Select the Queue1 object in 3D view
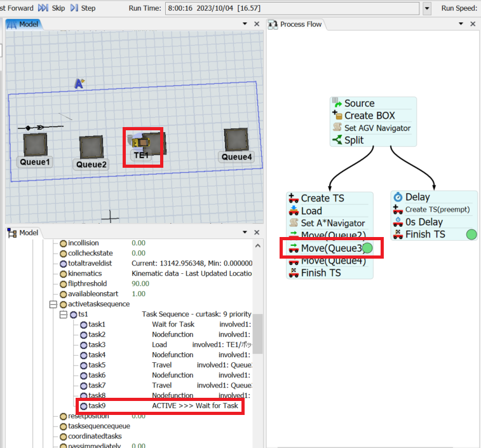481x448 pixels. [x=35, y=145]
